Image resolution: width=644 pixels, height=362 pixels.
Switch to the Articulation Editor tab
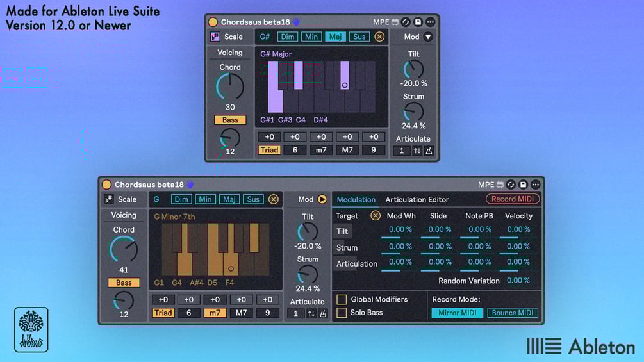tap(417, 199)
